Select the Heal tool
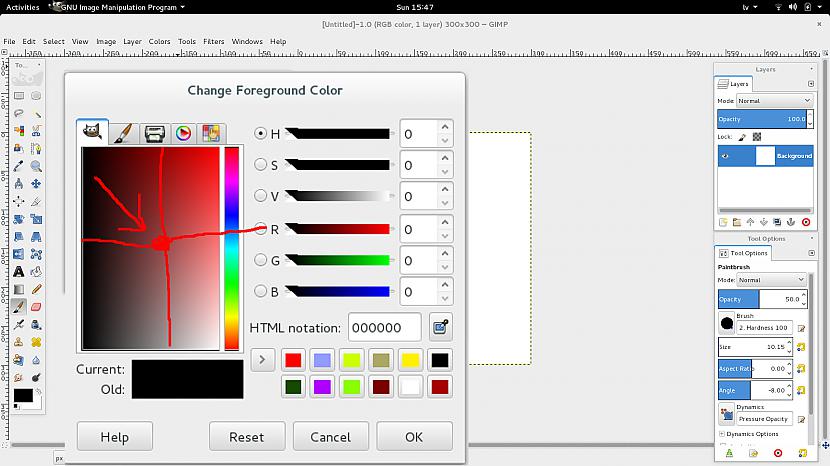The image size is (830, 466). coord(36,342)
